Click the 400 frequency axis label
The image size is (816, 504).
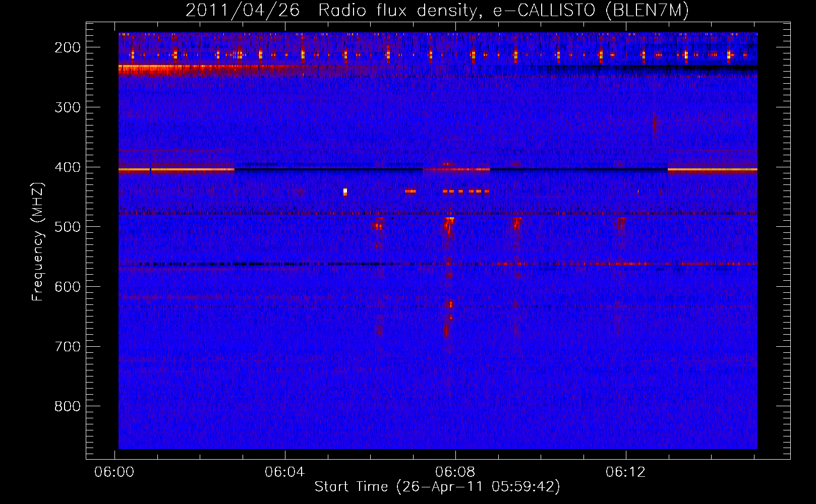point(68,167)
